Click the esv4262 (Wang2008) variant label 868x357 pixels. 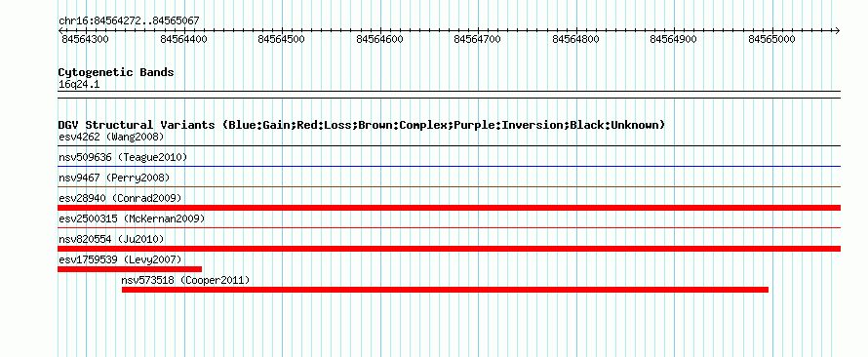pos(111,137)
